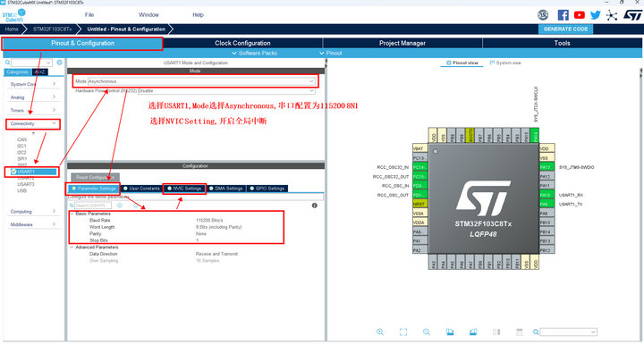Switch to Tools tab

pos(562,43)
